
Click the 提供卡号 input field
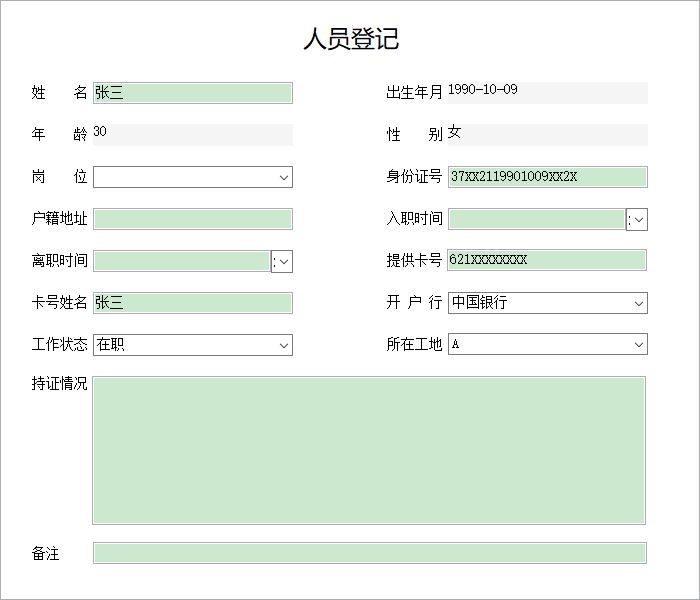547,260
